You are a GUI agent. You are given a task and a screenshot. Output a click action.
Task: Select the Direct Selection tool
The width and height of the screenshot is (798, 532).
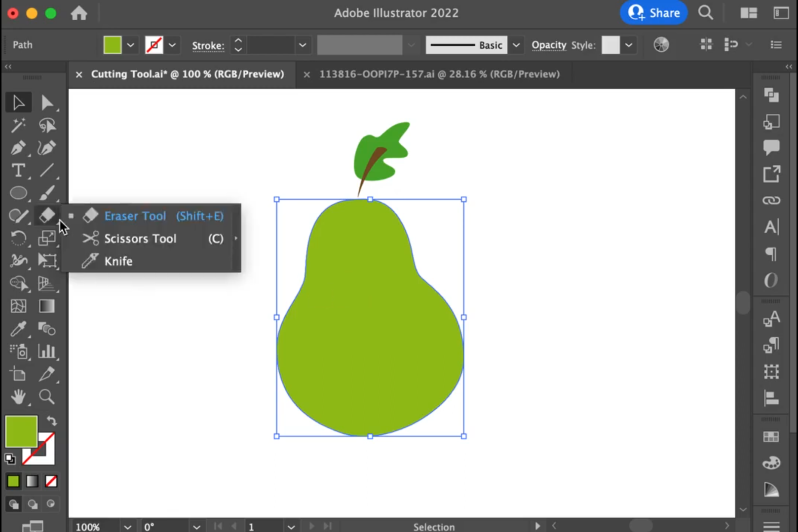47,103
